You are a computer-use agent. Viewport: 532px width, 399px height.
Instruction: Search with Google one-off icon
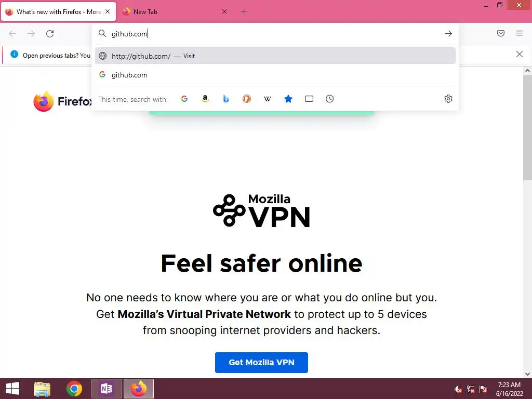pos(184,99)
